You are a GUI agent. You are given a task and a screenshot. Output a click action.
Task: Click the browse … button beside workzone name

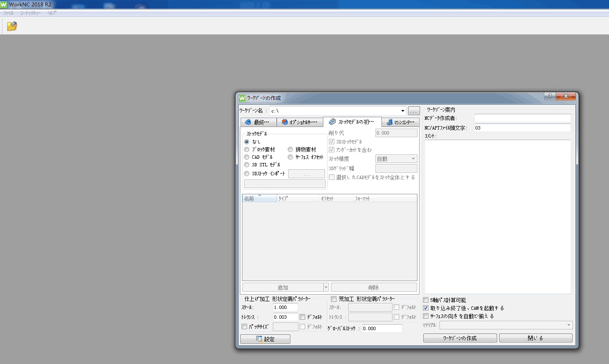(414, 111)
